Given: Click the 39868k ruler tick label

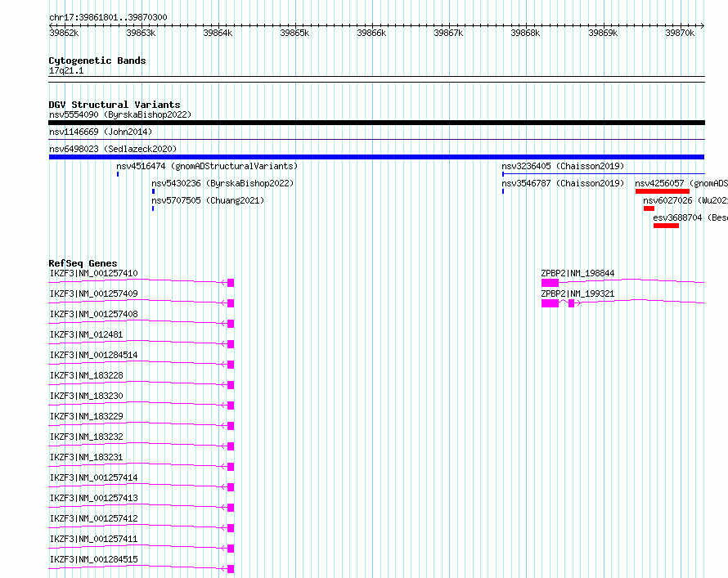Looking at the screenshot, I should point(525,33).
